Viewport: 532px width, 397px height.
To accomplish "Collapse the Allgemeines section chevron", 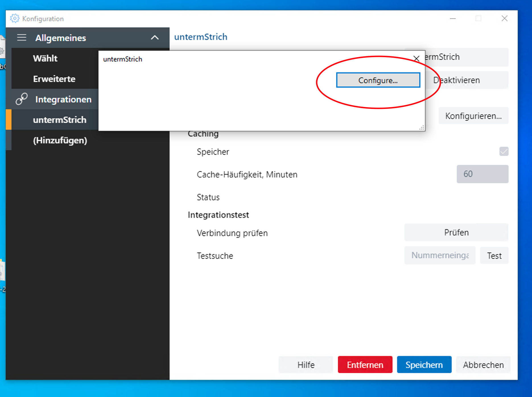I will tap(154, 38).
